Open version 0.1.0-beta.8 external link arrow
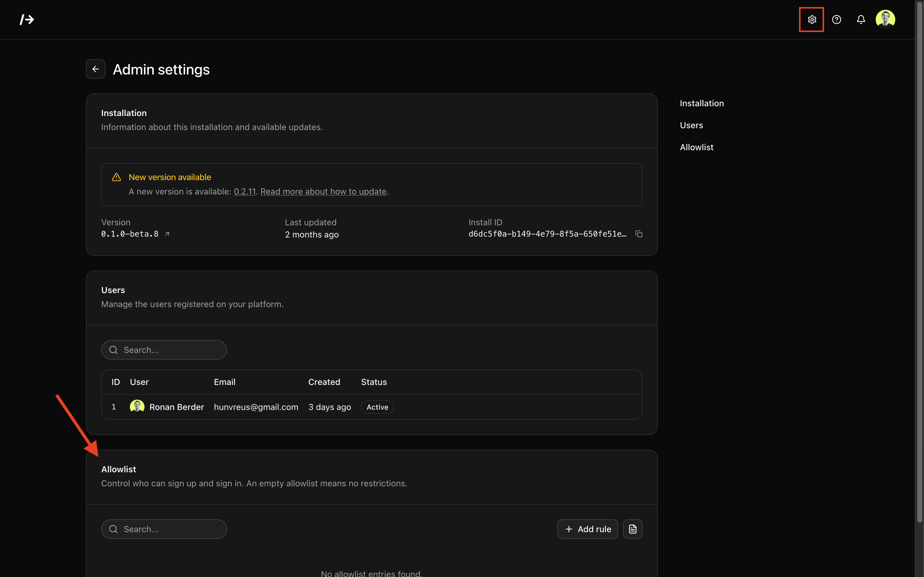The height and width of the screenshot is (577, 924). tap(167, 234)
